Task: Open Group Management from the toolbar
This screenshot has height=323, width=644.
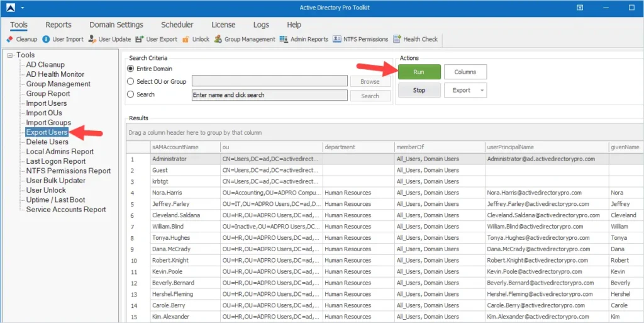Action: pyautogui.click(x=245, y=39)
